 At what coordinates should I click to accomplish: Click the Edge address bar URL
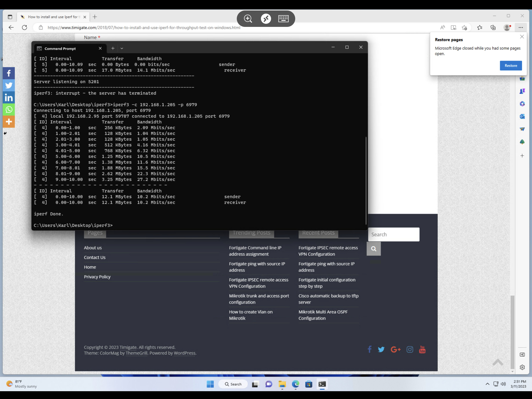pos(144,27)
